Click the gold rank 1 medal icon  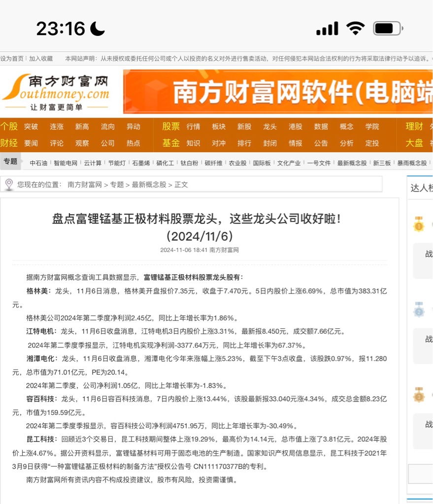[x=419, y=224]
